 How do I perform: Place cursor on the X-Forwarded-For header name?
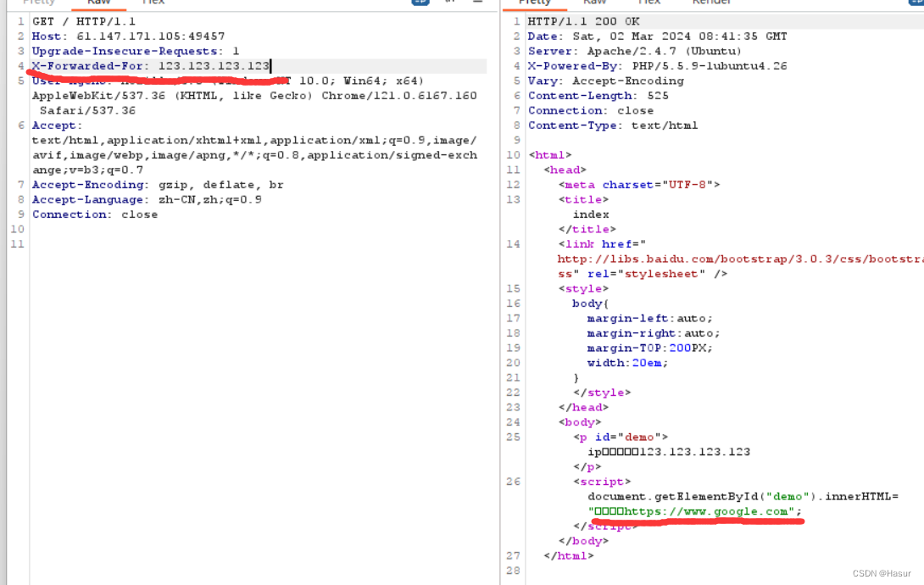(x=87, y=65)
